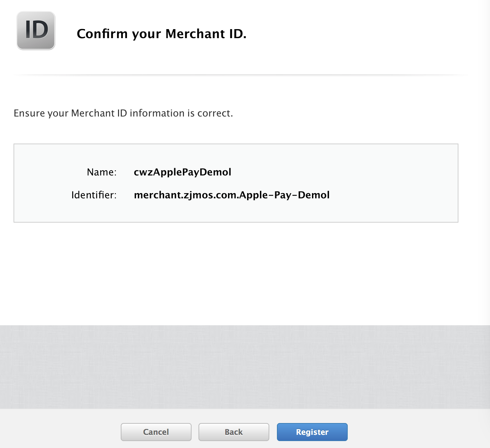The width and height of the screenshot is (490, 448).
Task: Cancel the Merchant ID registration
Action: coord(156,432)
